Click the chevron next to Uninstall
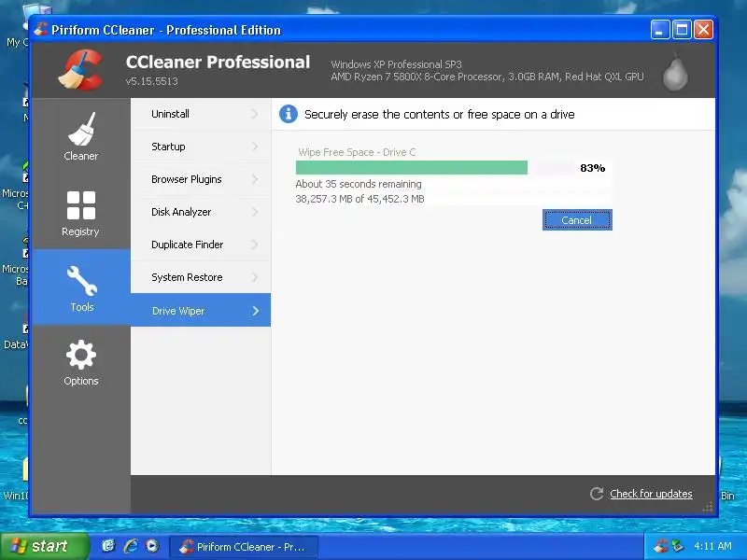Screen dimensions: 747x560 coord(255,114)
